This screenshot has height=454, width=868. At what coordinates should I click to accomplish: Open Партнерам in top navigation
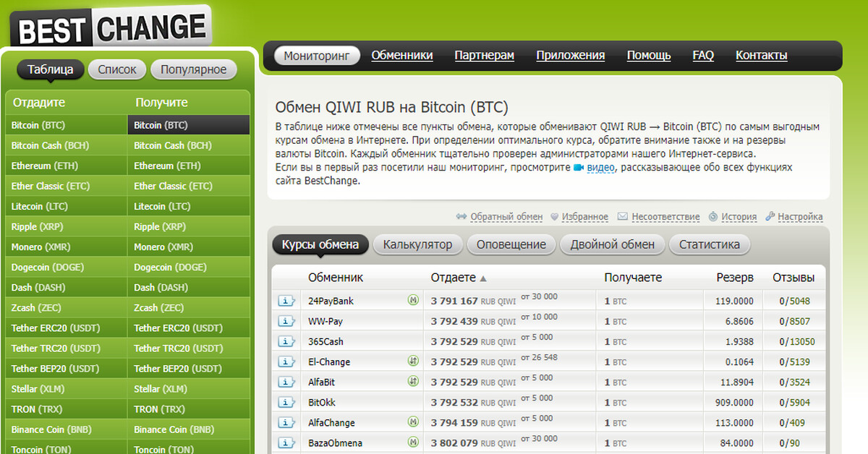pyautogui.click(x=485, y=56)
